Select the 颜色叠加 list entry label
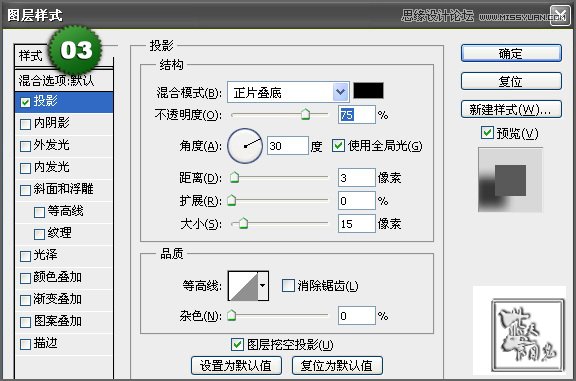 tap(58, 277)
